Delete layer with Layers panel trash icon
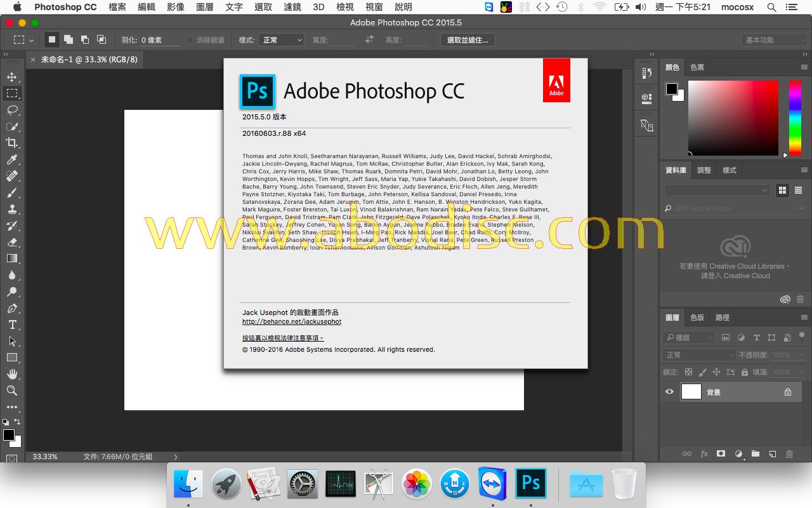This screenshot has height=508, width=812. pyautogui.click(x=789, y=454)
